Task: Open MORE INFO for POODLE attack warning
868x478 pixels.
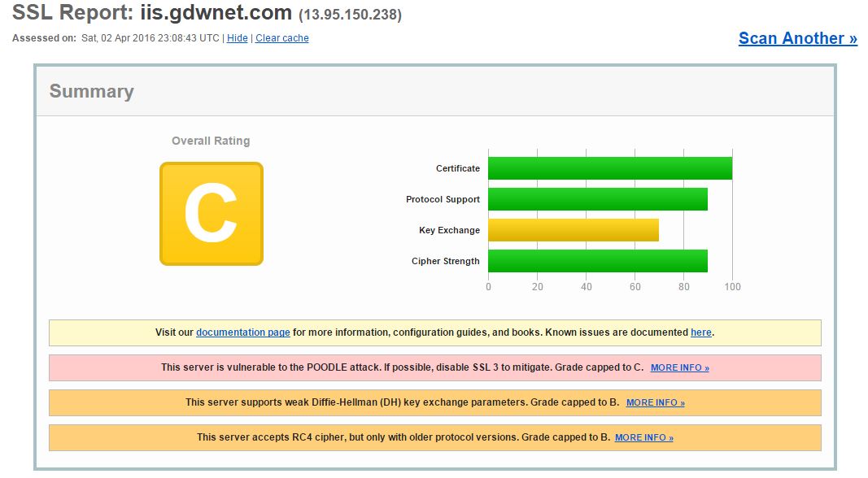Action: (680, 367)
